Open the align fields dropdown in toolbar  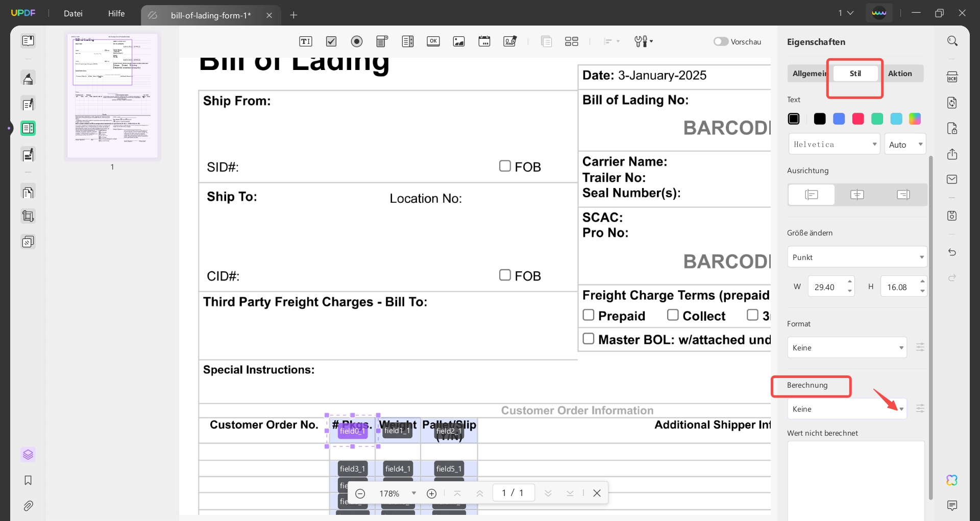[x=612, y=41]
